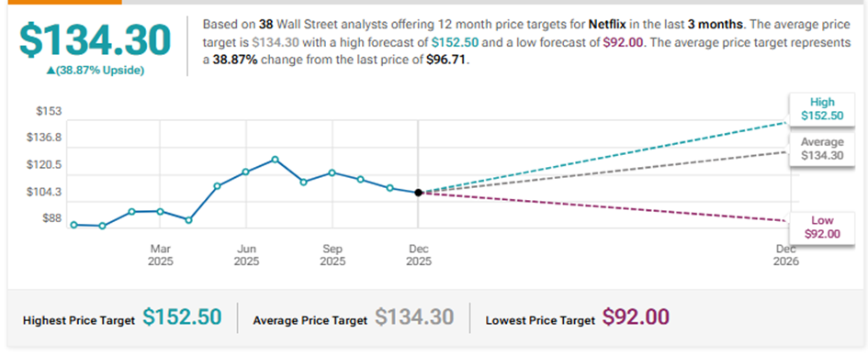
Task: Click the first data point on the chart
Action: point(74,225)
